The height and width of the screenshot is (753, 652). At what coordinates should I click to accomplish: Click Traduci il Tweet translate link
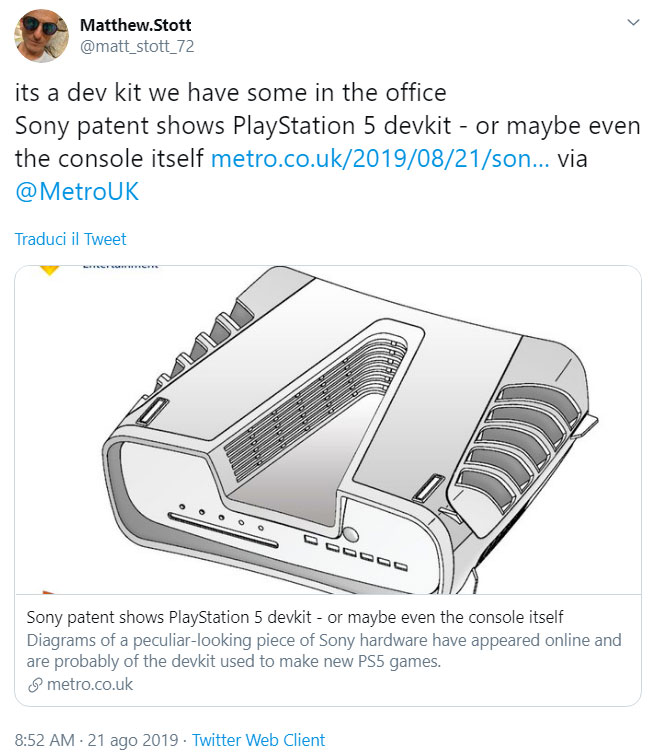click(x=71, y=239)
